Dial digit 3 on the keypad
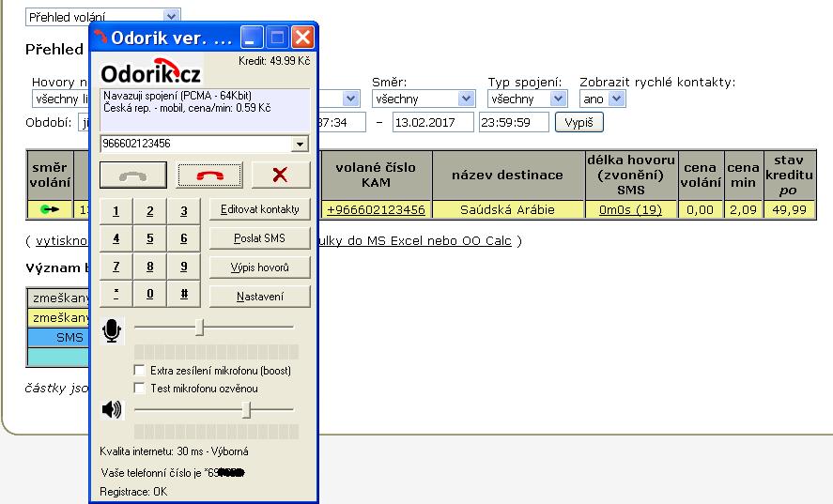833x504 pixels. pos(184,211)
